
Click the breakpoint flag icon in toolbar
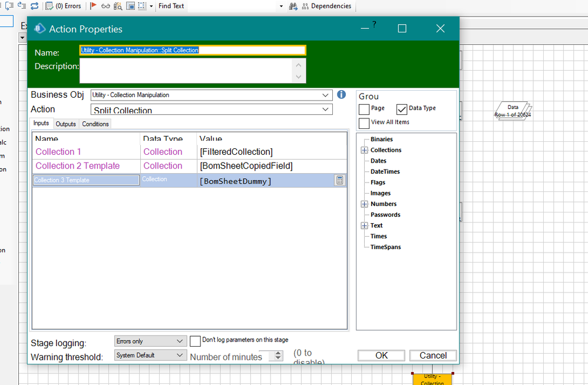pos(93,6)
